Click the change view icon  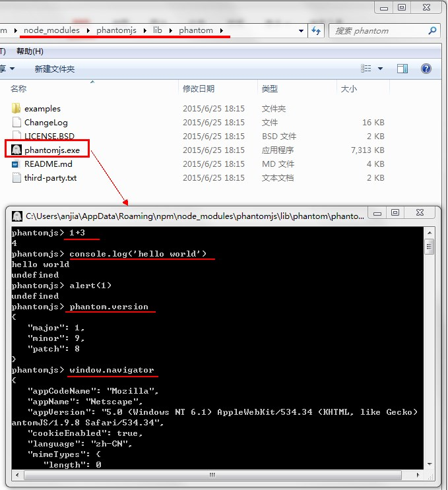pos(366,69)
